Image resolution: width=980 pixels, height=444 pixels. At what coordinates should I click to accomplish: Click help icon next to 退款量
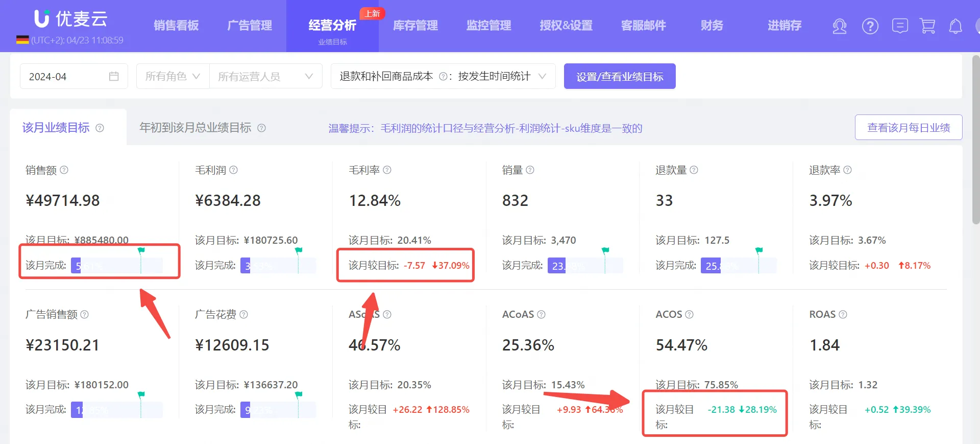pos(694,170)
